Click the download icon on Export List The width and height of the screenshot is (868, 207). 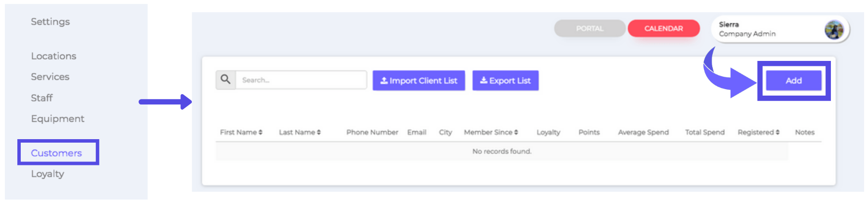point(483,81)
